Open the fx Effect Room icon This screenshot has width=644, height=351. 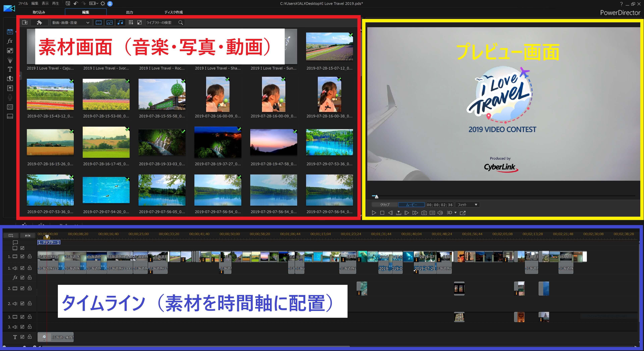(10, 41)
